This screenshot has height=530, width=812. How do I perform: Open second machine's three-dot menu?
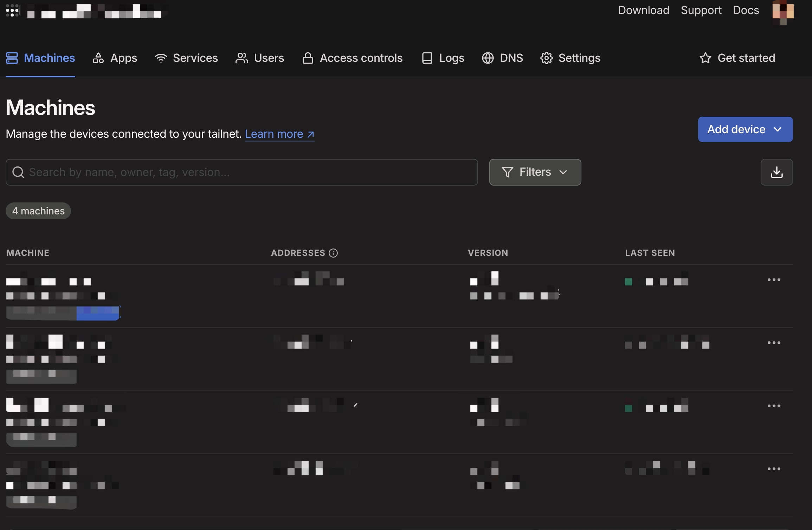coord(774,343)
